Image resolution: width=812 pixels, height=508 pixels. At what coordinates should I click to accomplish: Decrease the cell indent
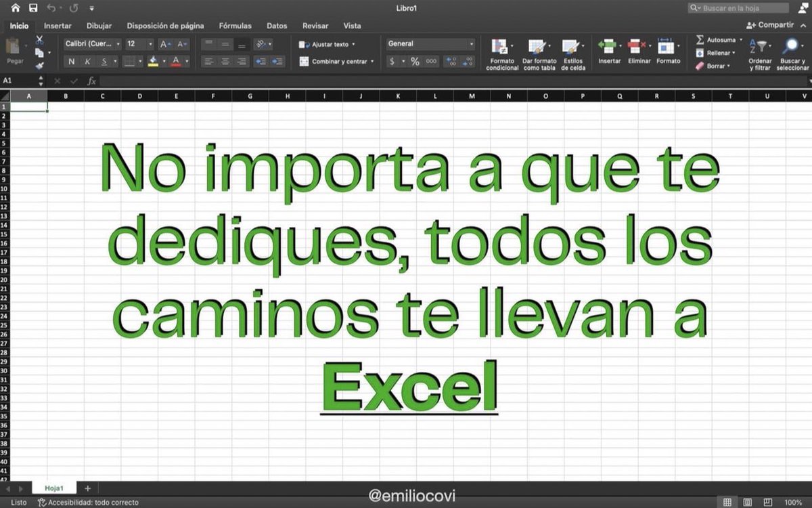(x=261, y=62)
